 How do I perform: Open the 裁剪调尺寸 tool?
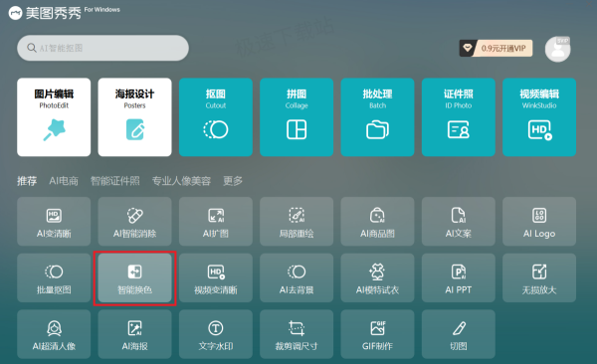[297, 334]
